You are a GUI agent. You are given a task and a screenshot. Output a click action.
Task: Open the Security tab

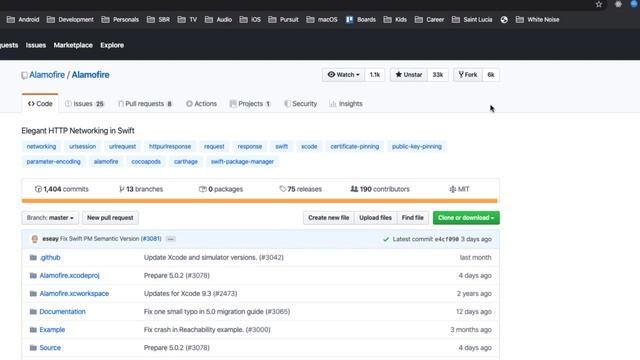[x=300, y=104]
